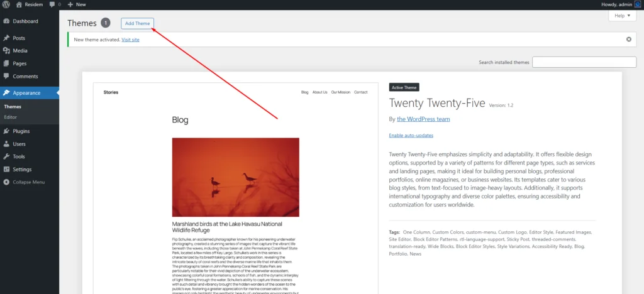
Task: Open the Howdy, admin account menu
Action: pyautogui.click(x=616, y=4)
